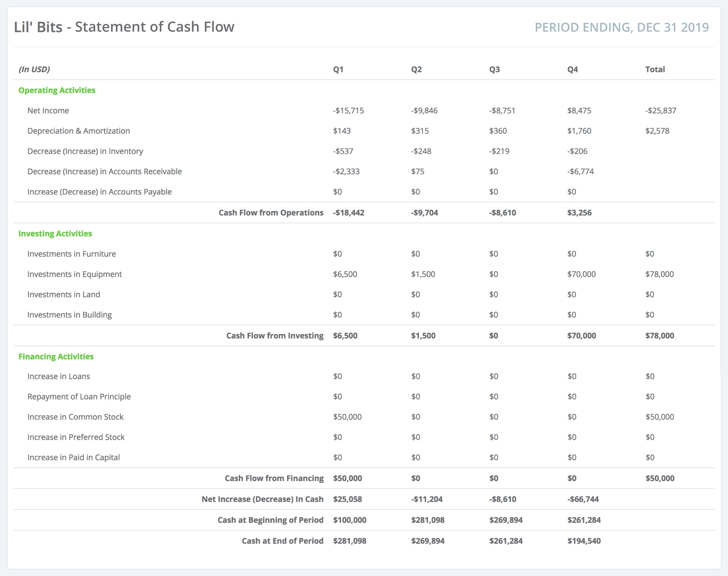Click the Net Income row label
This screenshot has height=576, width=728.
click(x=48, y=111)
